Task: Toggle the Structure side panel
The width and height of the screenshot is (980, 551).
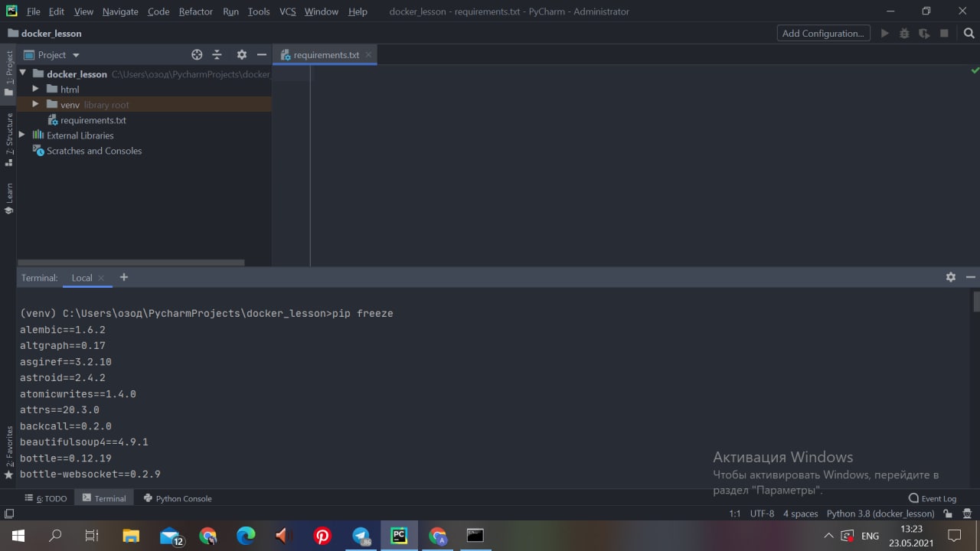Action: pos(8,139)
